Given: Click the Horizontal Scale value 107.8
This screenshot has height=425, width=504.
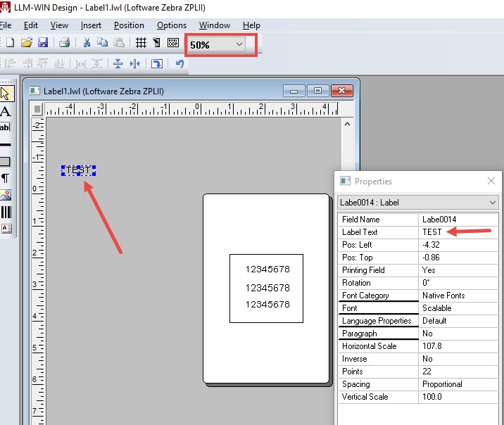Looking at the screenshot, I should [458, 346].
